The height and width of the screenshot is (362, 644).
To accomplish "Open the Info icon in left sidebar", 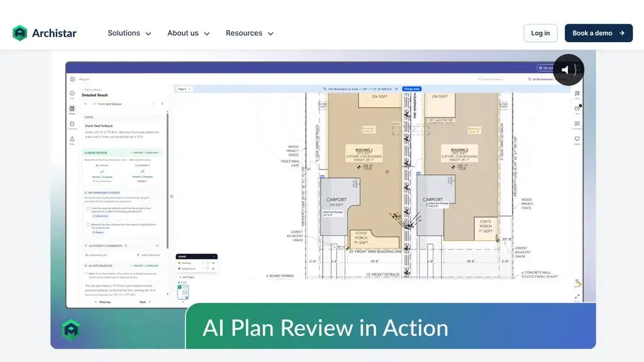I will pos(72,94).
